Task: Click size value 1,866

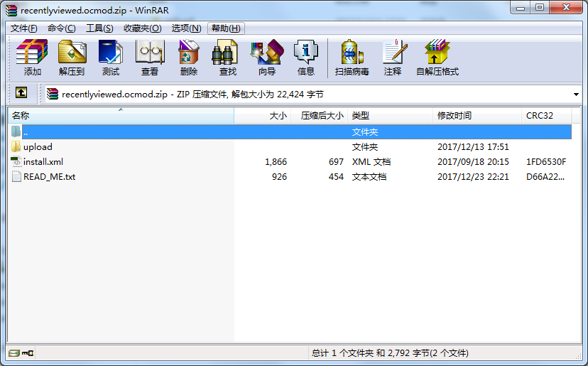Action: point(276,162)
